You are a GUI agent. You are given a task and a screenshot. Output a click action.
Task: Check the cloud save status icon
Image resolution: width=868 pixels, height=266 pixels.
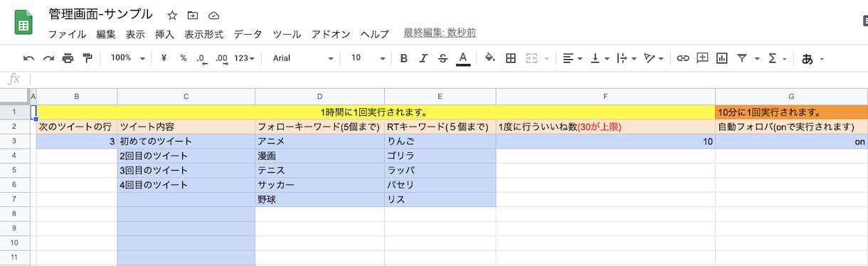click(213, 15)
